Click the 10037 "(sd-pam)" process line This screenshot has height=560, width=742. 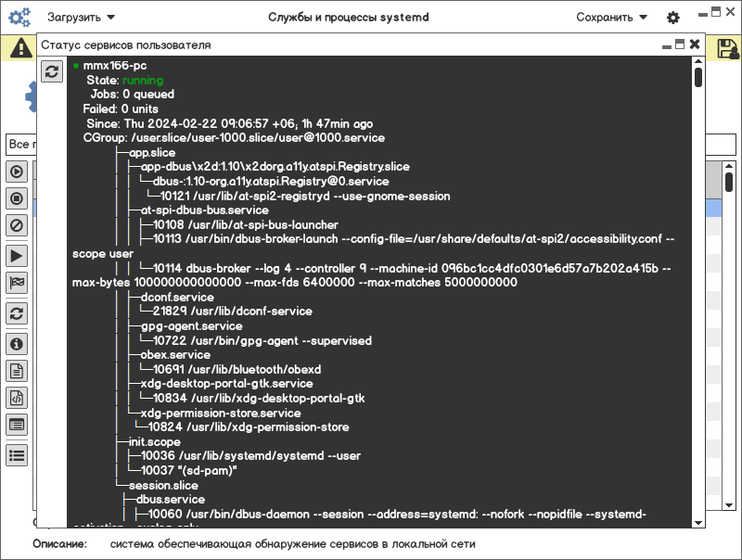point(189,471)
